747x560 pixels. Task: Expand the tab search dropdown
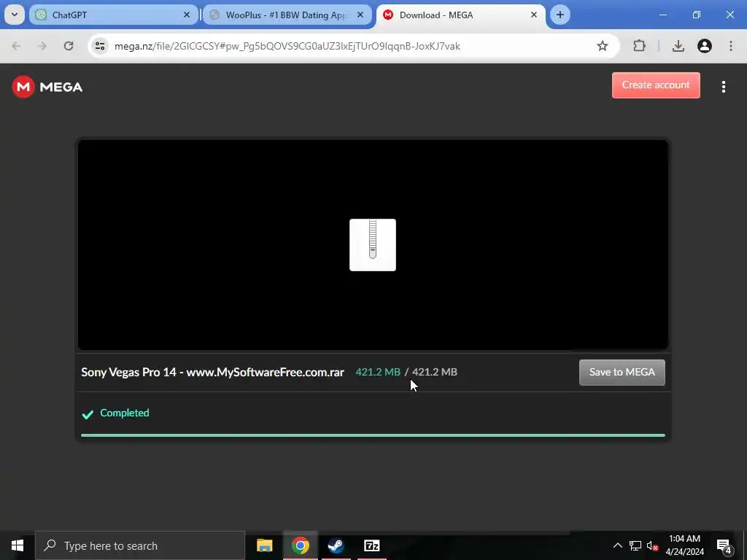[x=15, y=15]
